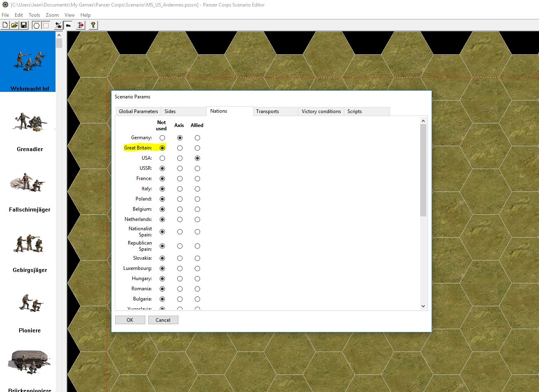Set Poland to Allied
The width and height of the screenshot is (539, 392).
(197, 199)
